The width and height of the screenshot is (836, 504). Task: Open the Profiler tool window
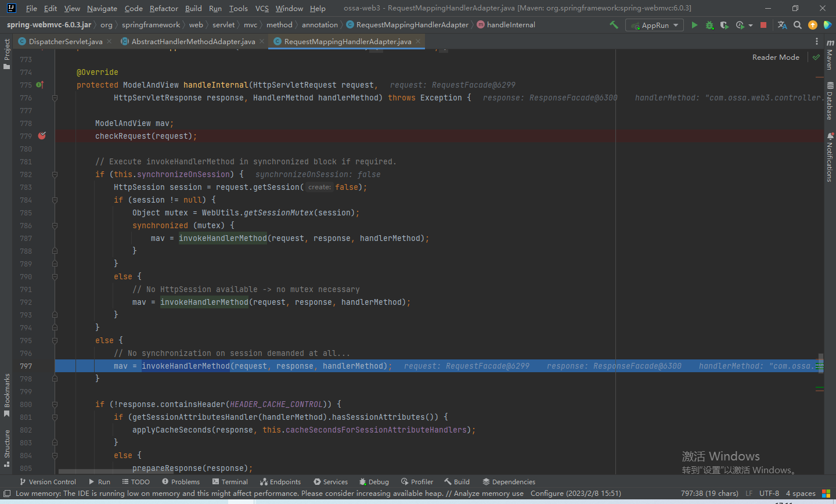click(417, 482)
